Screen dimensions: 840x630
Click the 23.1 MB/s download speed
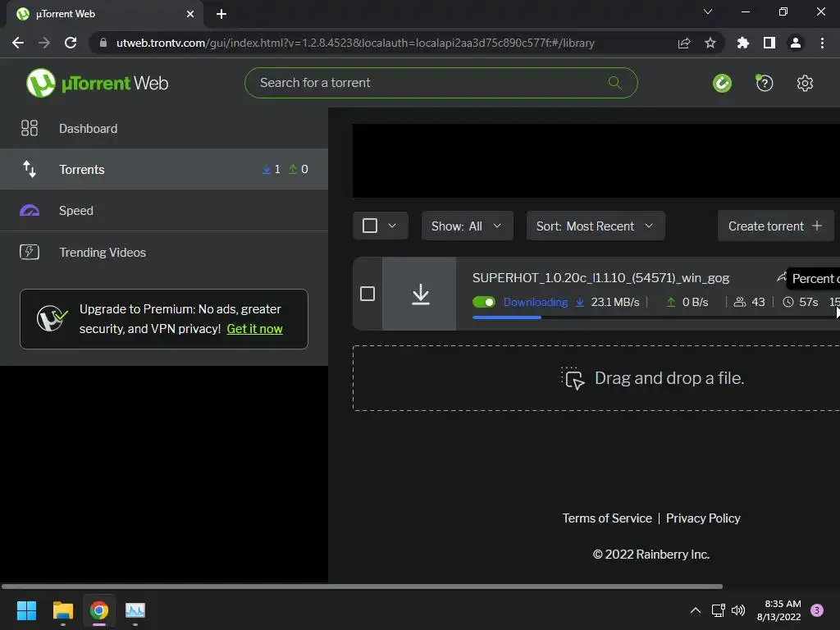[615, 302]
